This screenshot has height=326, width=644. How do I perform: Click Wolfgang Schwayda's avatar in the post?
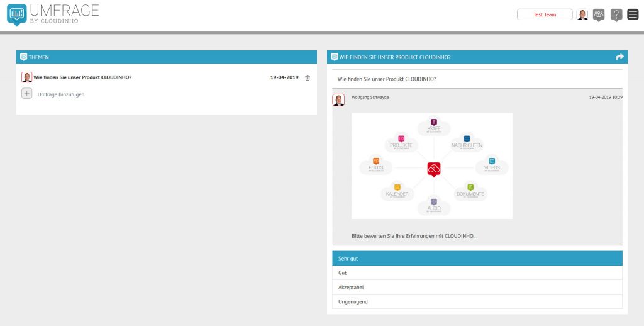338,100
